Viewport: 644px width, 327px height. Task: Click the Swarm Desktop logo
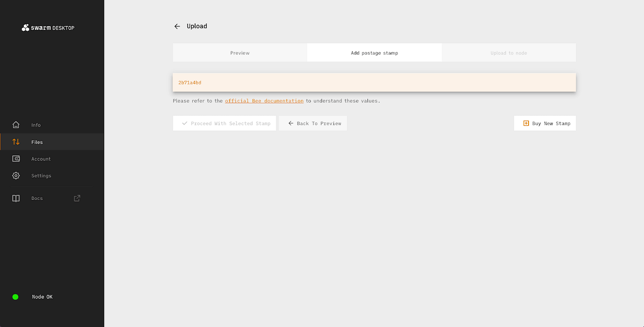(x=48, y=28)
